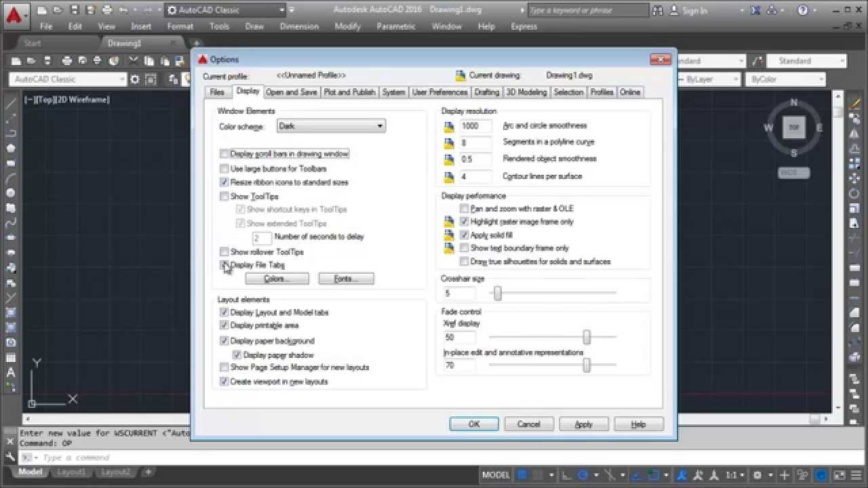Click Undo arrow in Quick Access toolbar
868x488 pixels.
coord(123,10)
